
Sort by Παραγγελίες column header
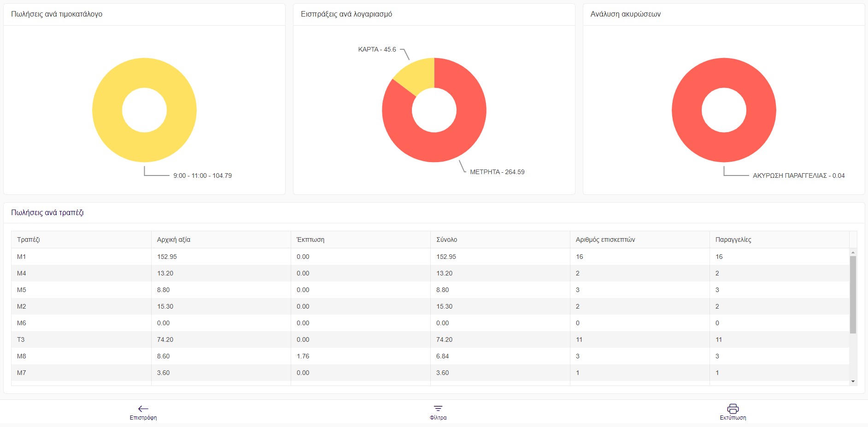click(x=780, y=240)
